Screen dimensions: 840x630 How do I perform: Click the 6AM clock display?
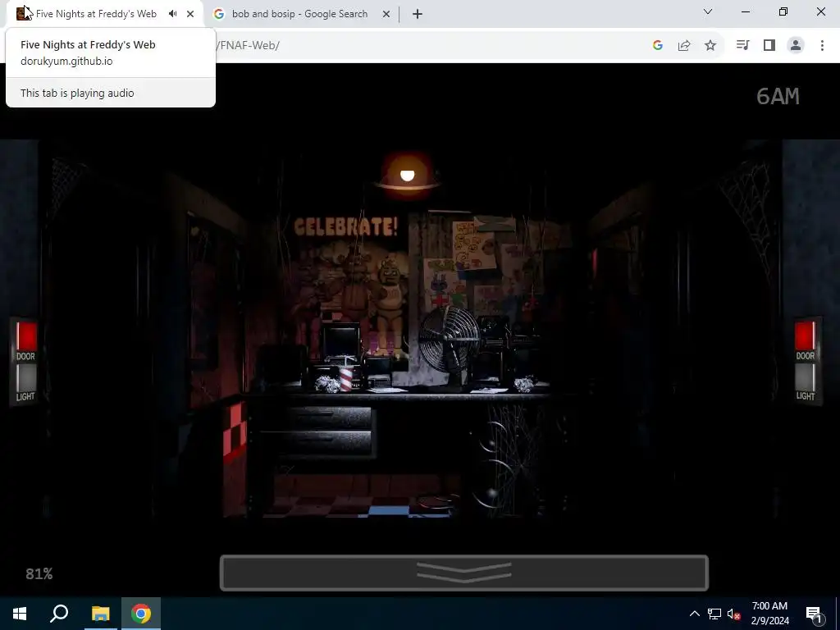click(778, 97)
